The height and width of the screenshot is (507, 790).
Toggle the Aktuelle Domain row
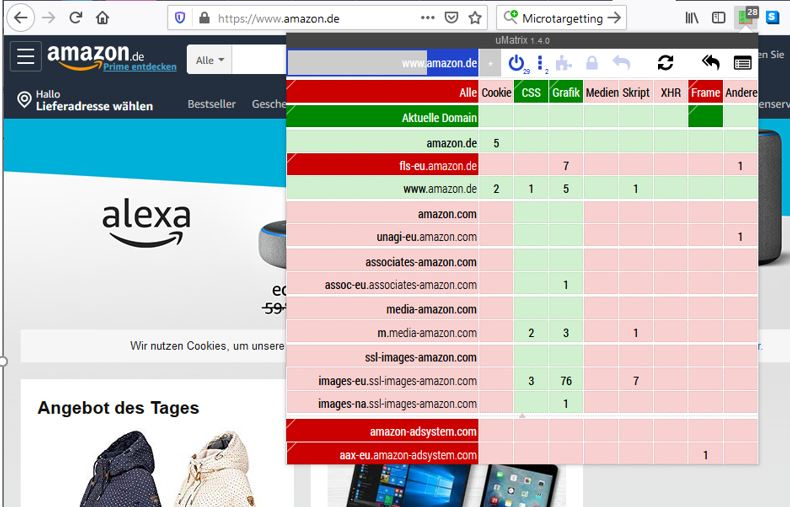(x=382, y=117)
